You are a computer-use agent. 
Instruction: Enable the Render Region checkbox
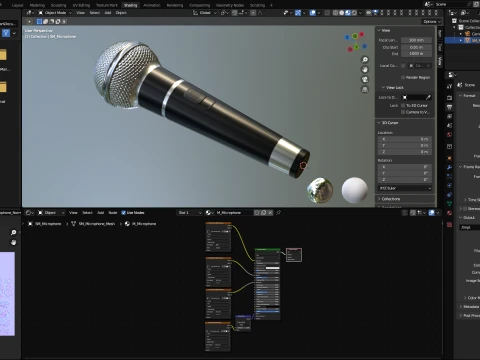[x=403, y=77]
